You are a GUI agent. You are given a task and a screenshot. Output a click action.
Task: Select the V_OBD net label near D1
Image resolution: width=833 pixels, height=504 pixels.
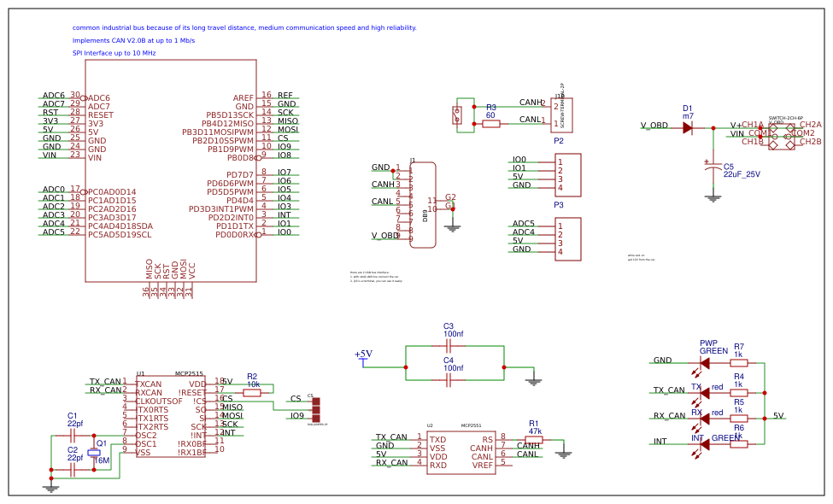tap(654, 124)
